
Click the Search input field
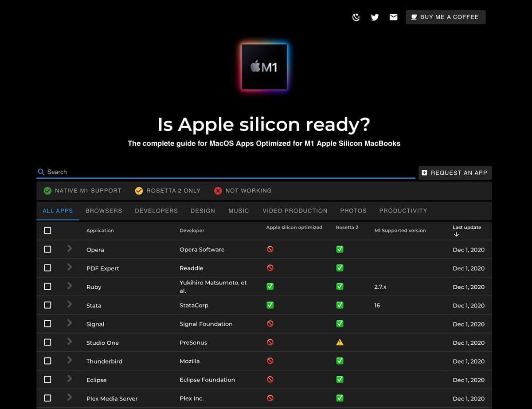click(226, 172)
